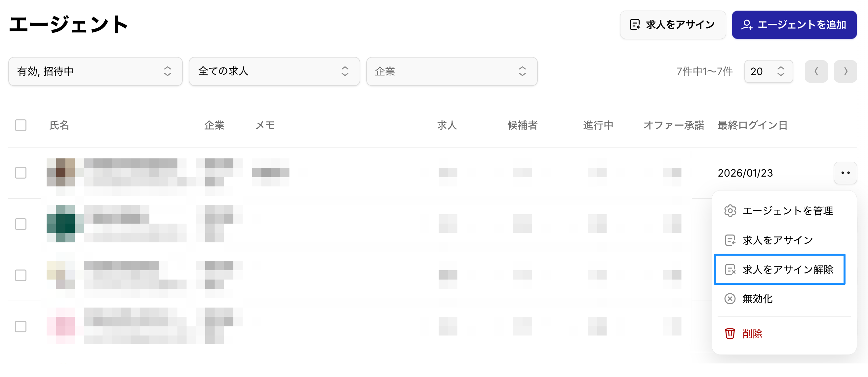Viewport: 868px width, 377px height.
Task: Click the assign-job icon in the header button
Action: [635, 24]
